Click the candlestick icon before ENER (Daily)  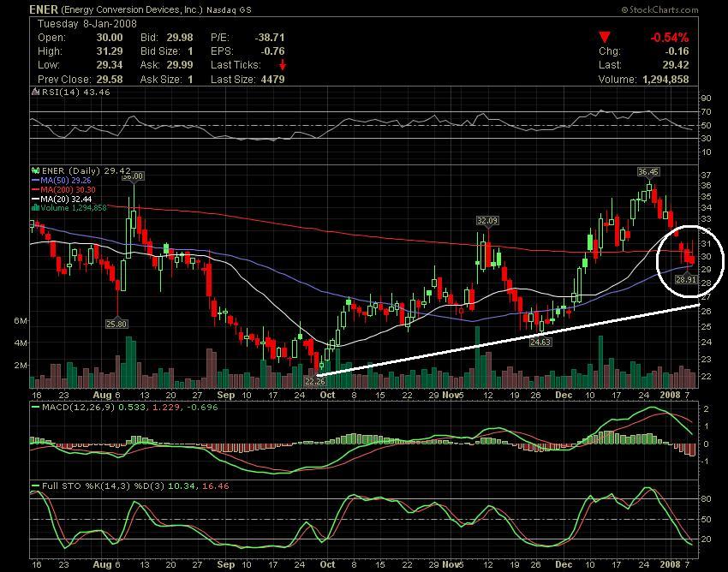coord(35,171)
